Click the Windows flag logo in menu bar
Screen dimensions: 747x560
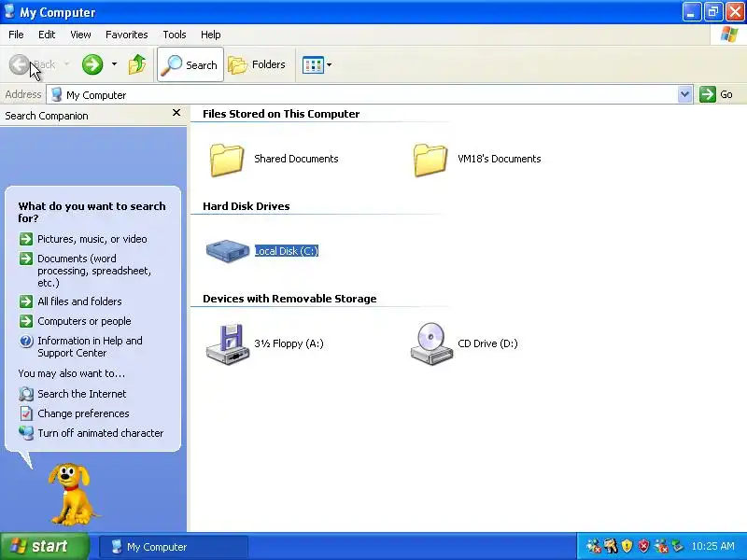pyautogui.click(x=729, y=35)
